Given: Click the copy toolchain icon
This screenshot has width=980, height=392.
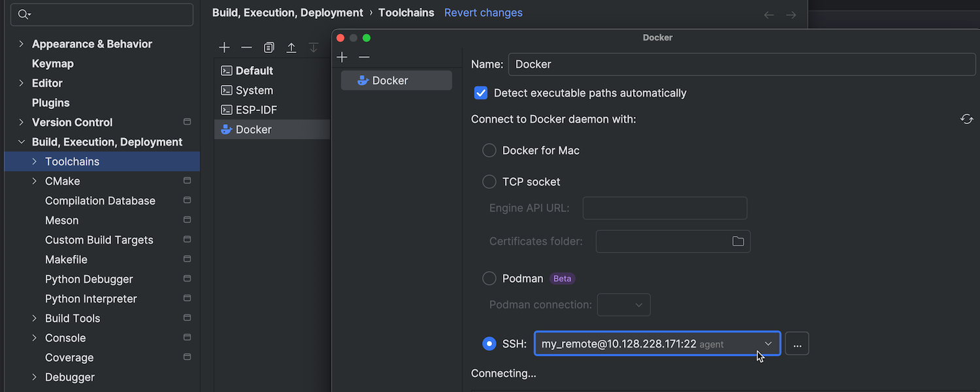Looking at the screenshot, I should [x=269, y=48].
